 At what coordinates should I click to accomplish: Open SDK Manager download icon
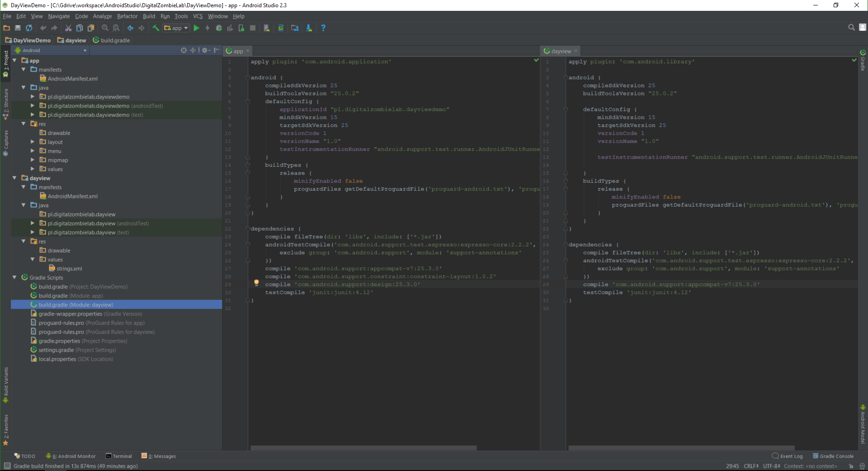309,28
